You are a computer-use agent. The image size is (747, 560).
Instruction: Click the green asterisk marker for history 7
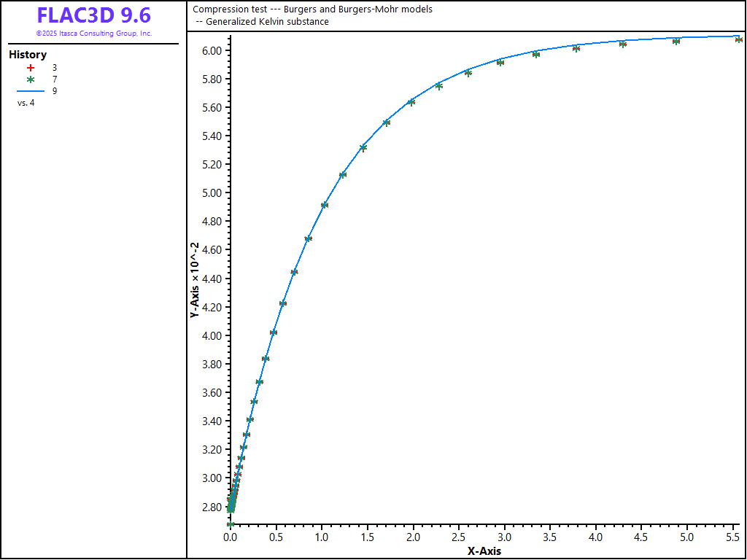coord(31,79)
